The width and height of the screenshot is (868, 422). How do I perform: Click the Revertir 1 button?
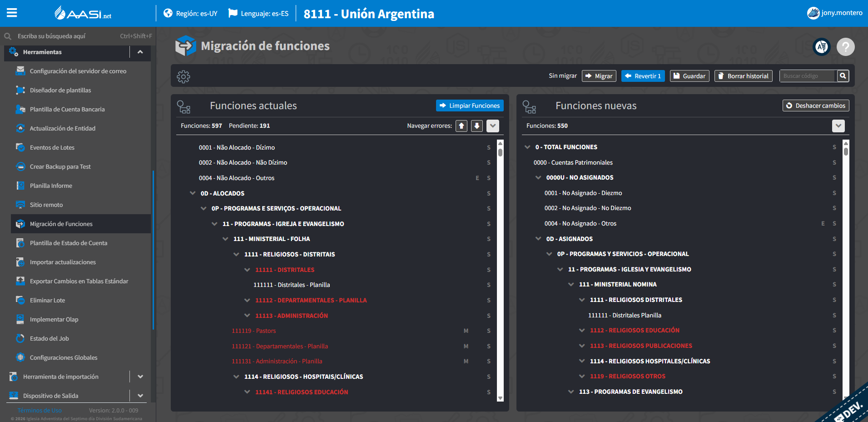pyautogui.click(x=643, y=76)
